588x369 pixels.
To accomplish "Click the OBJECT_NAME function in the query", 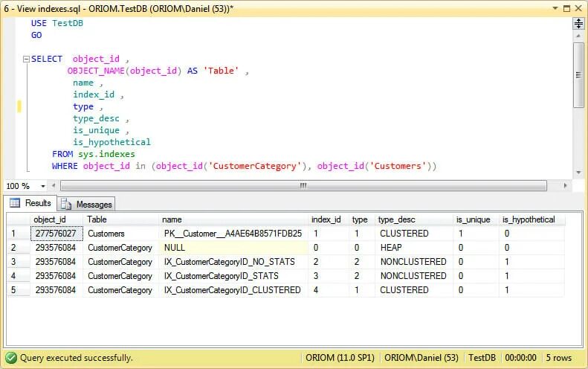I will 96,71.
